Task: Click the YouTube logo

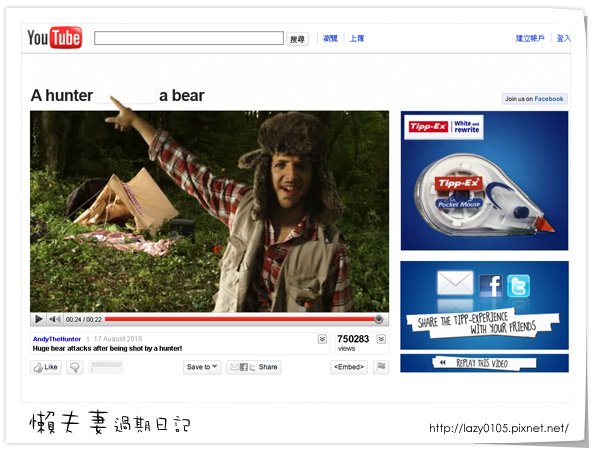Action: coord(54,38)
